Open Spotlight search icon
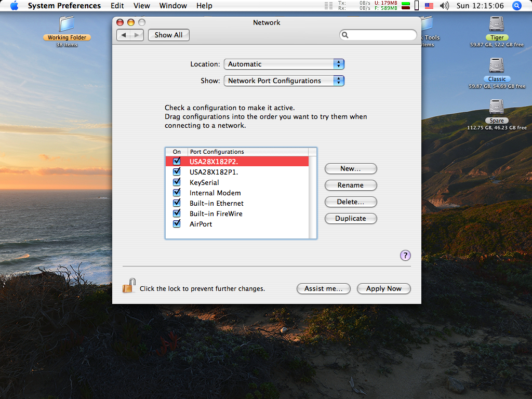Viewport: 532px width, 399px height. (516, 6)
